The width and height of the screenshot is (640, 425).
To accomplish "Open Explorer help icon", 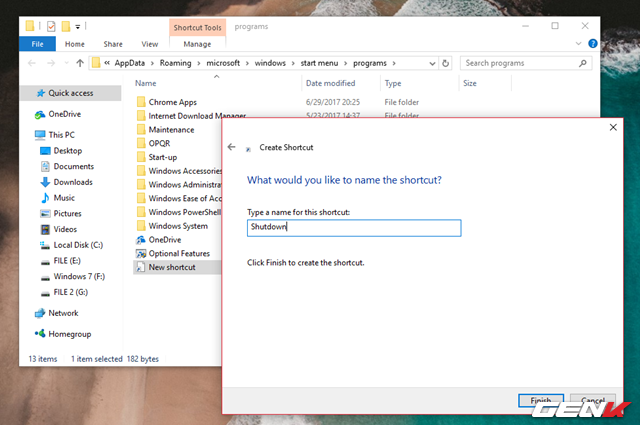I will pos(593,43).
